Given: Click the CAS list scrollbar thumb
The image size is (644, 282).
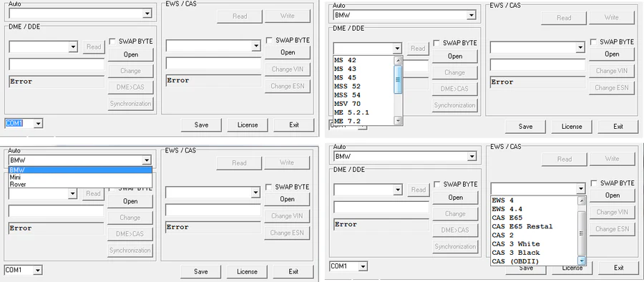Looking at the screenshot, I should [x=581, y=233].
